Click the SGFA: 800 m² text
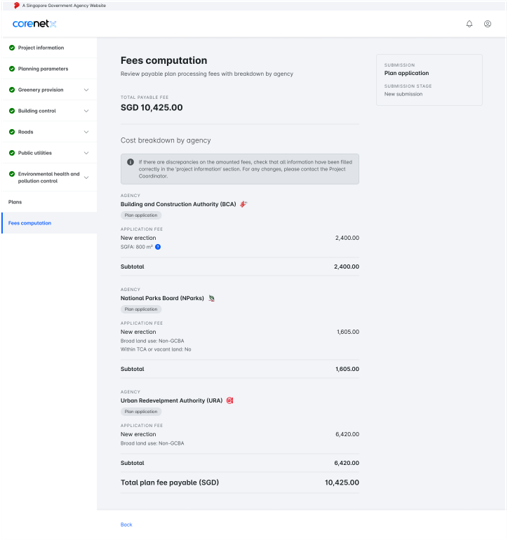508x540 pixels. click(136, 247)
